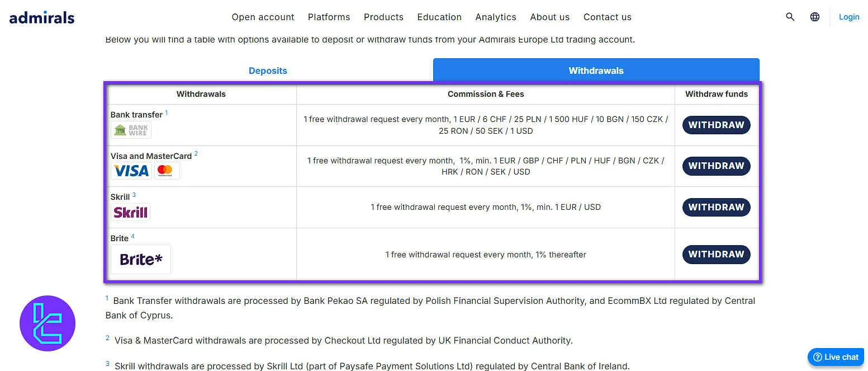This screenshot has height=371, width=868.
Task: Click the Bank Wire logo
Action: point(131,130)
